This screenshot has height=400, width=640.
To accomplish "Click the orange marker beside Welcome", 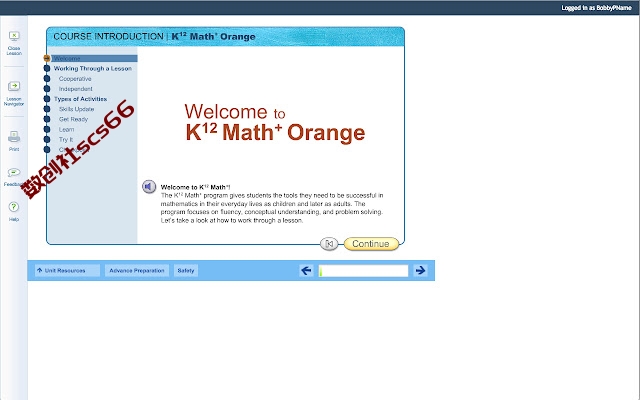I will click(47, 58).
